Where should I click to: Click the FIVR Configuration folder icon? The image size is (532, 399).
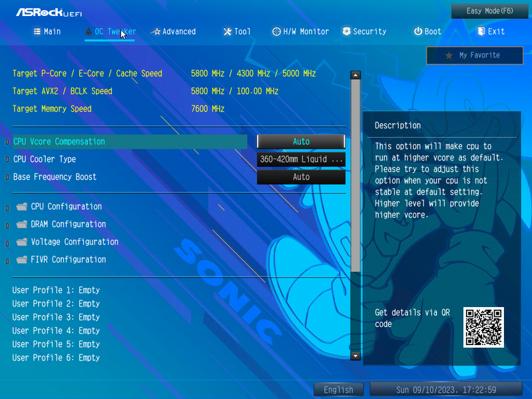tap(22, 260)
